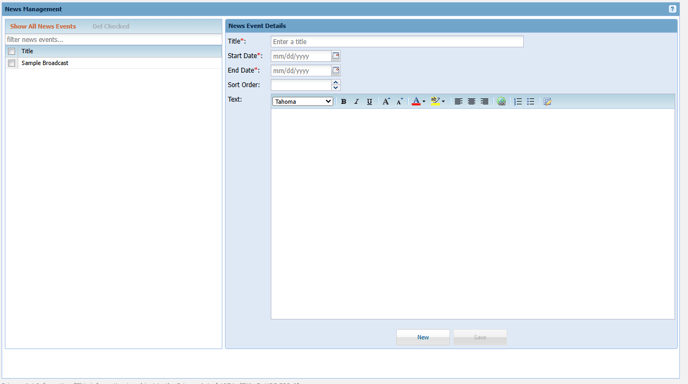Toggle bold formatting in text editor
Screen dimensions: 688x384
344,101
